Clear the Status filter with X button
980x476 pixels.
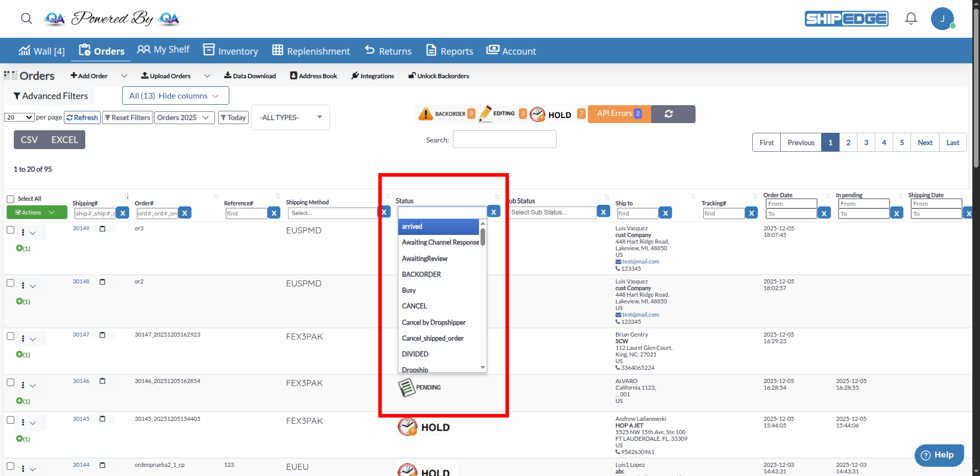(x=493, y=212)
